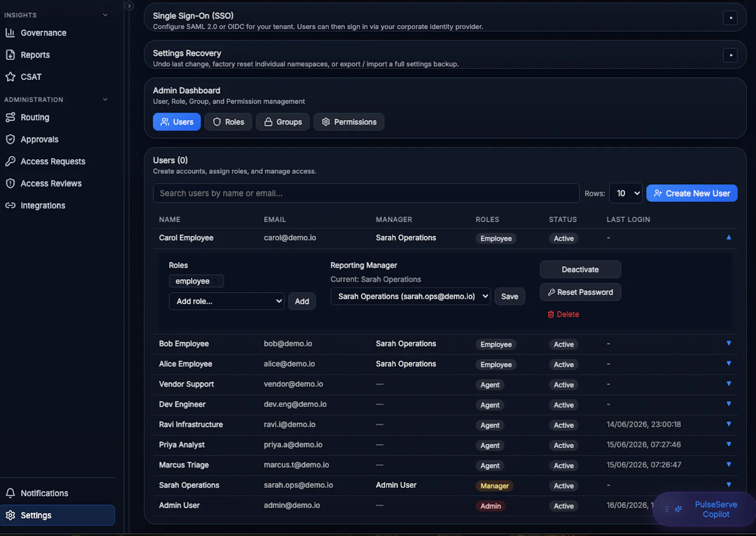Viewport: 756px width, 536px height.
Task: Click Priya Analyst's name
Action: tap(181, 445)
